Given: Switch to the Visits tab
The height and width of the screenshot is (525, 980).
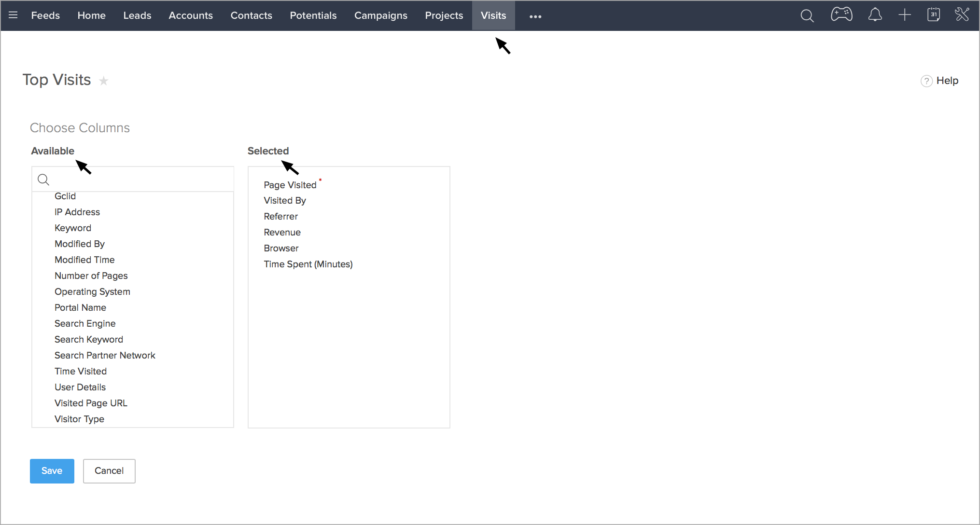Looking at the screenshot, I should [x=493, y=15].
